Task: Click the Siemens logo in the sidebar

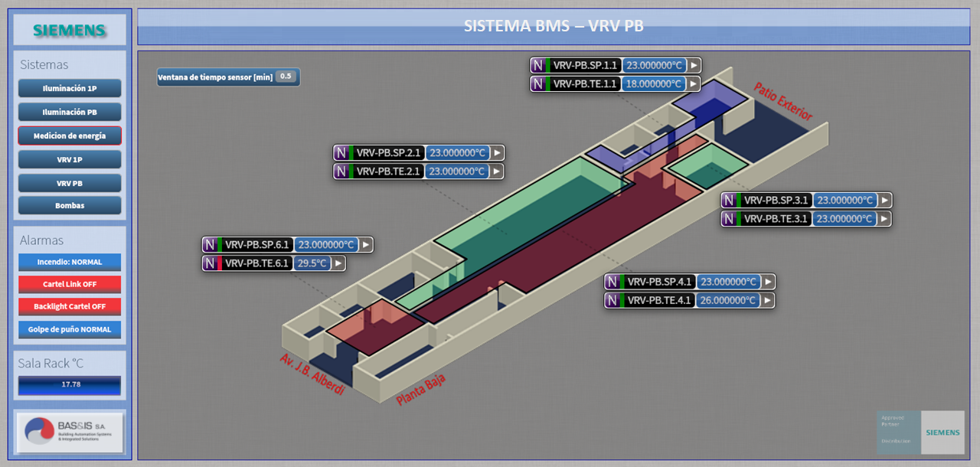Action: 70,31
